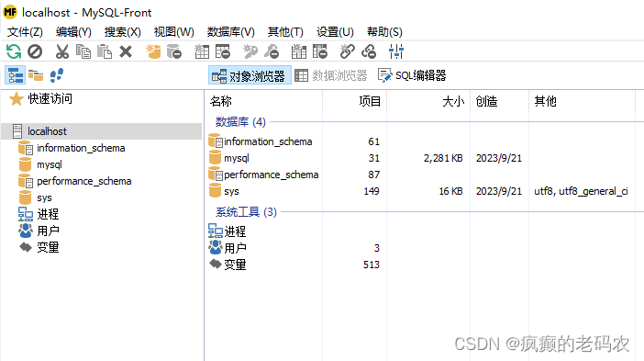Click the Delete Key icon

click(272, 51)
